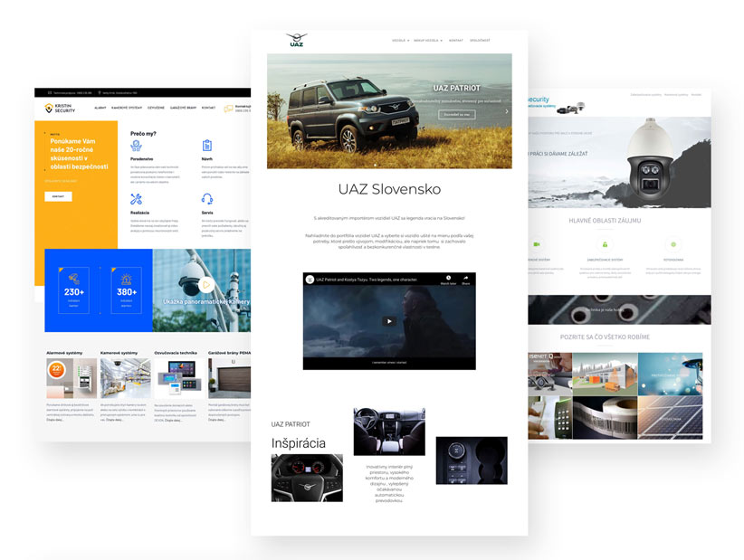Open Garážové brány PEMA thumbnail
Image resolution: width=744 pixels, height=560 pixels.
coord(230,378)
